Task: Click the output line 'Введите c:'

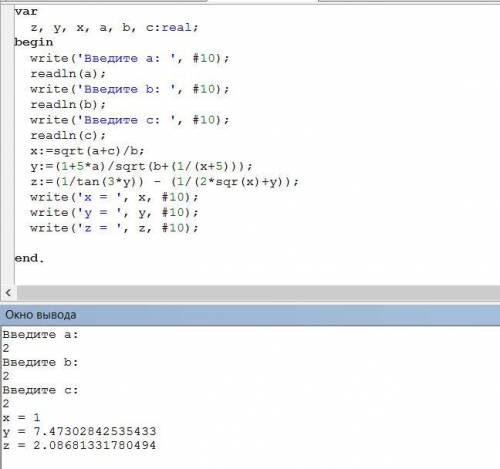Action: click(40, 390)
